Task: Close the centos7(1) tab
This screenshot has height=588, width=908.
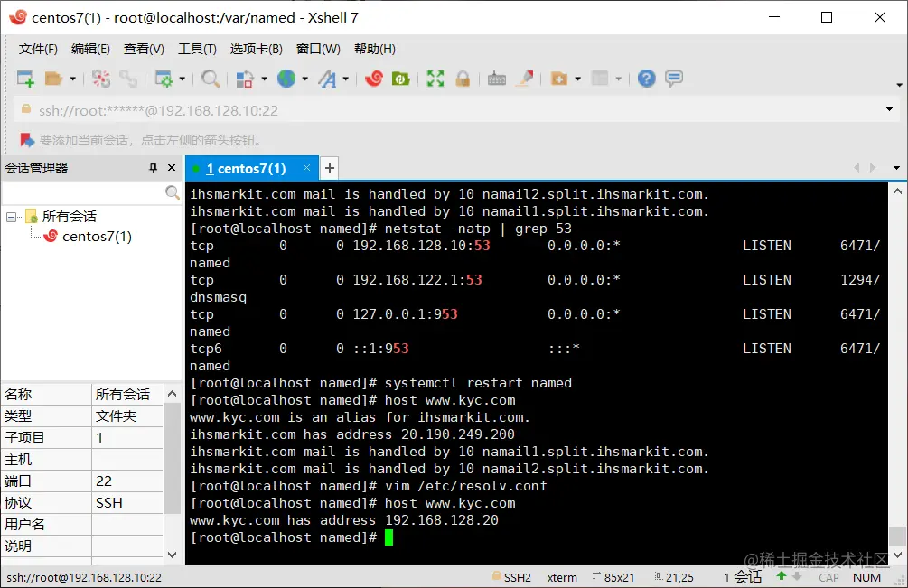Action: pyautogui.click(x=306, y=168)
